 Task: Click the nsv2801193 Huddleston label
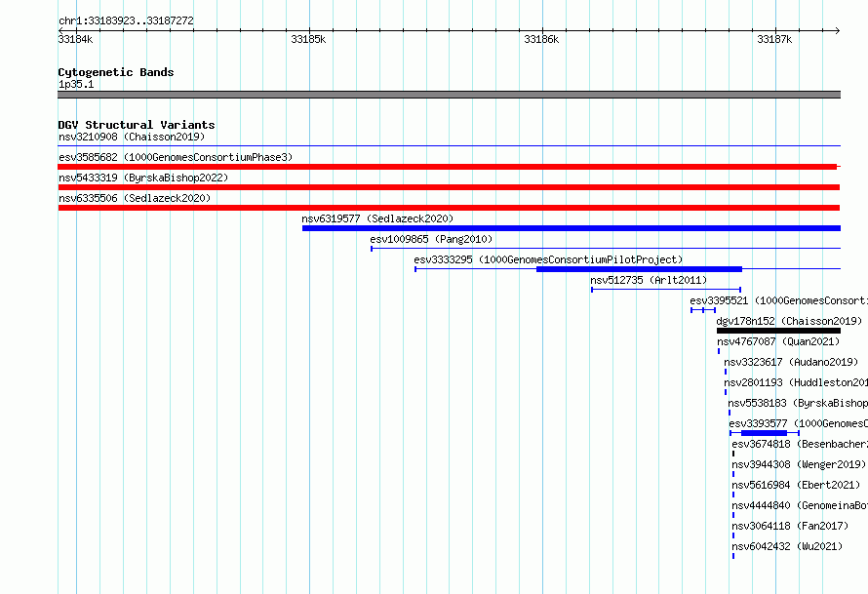[796, 382]
